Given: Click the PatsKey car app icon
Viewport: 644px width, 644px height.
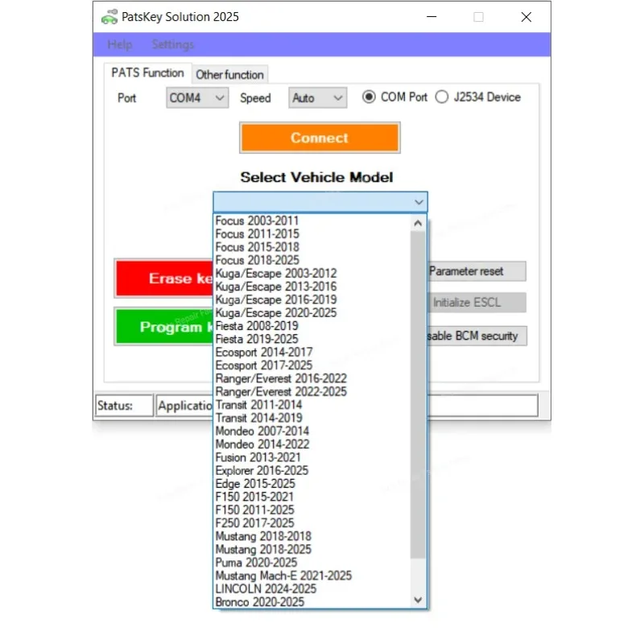Looking at the screenshot, I should [x=109, y=17].
